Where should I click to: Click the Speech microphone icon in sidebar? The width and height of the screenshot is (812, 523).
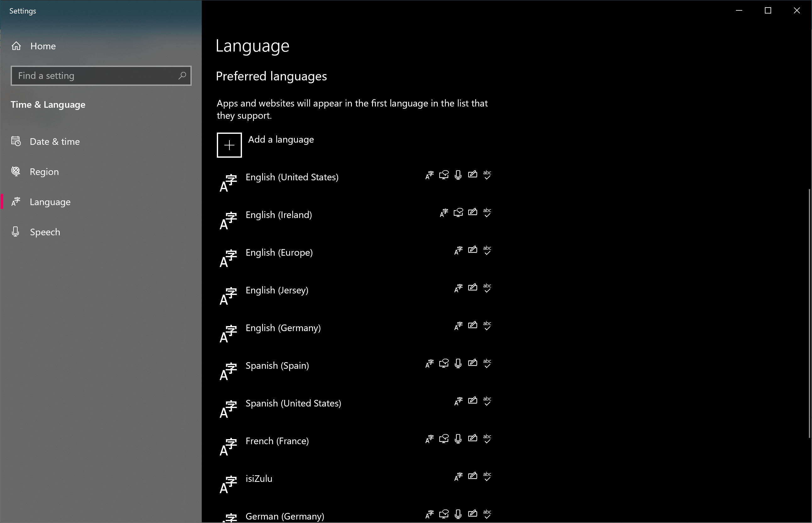[15, 232]
